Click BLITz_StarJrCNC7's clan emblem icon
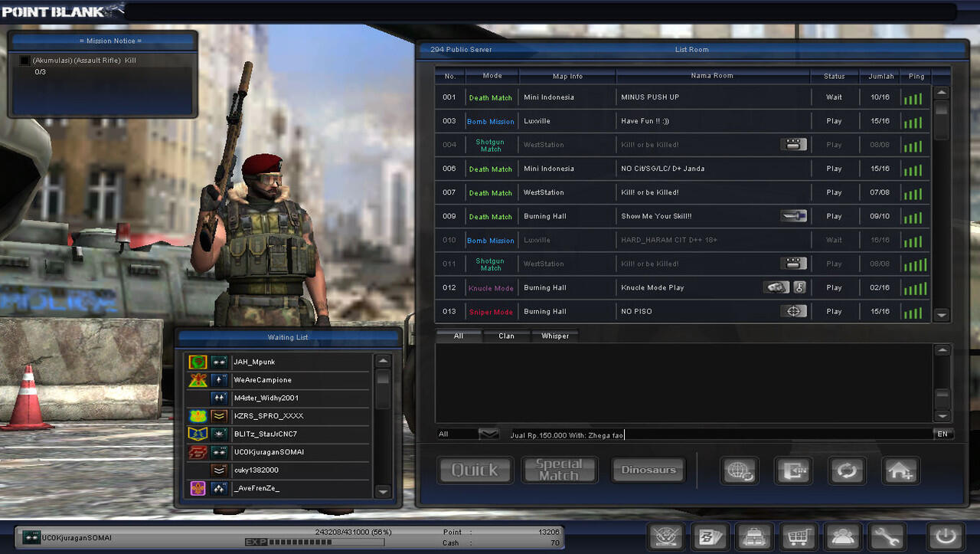 point(198,434)
